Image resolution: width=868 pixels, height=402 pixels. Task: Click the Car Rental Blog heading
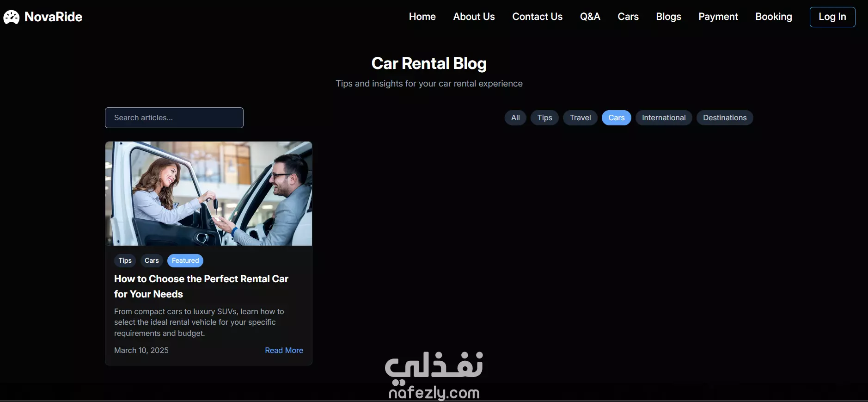429,63
